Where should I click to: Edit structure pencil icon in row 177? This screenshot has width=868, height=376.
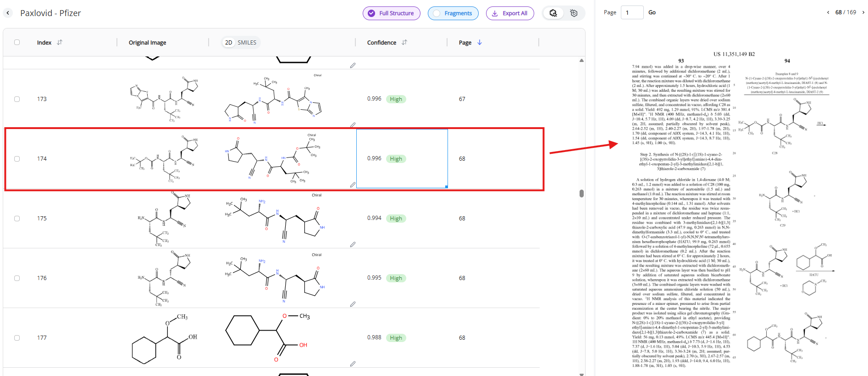(x=353, y=364)
